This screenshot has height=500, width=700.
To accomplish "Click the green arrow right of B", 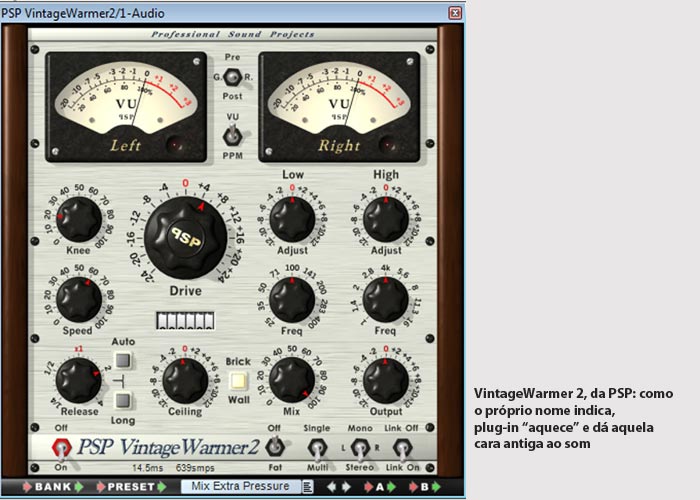I will (436, 487).
